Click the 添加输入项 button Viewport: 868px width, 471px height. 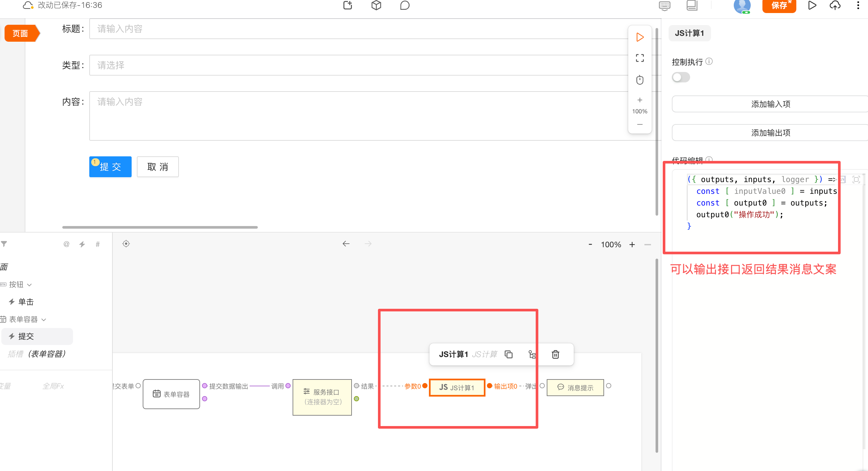(770, 104)
